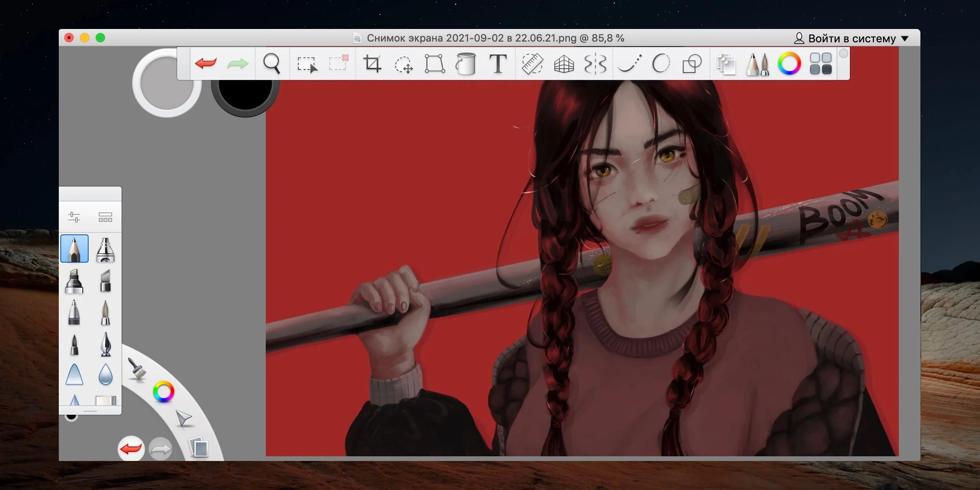This screenshot has height=490, width=980.
Task: Toggle the color editor wheel
Action: [789, 64]
